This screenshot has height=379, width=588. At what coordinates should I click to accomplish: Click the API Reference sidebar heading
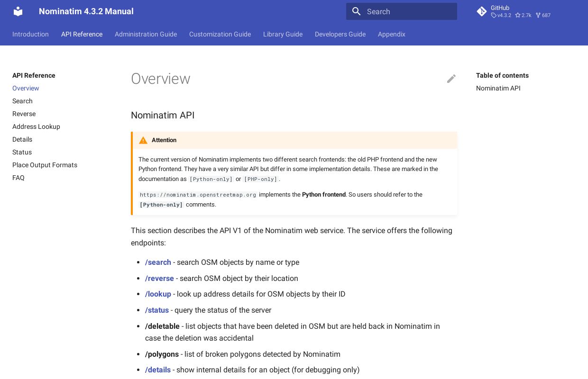34,75
